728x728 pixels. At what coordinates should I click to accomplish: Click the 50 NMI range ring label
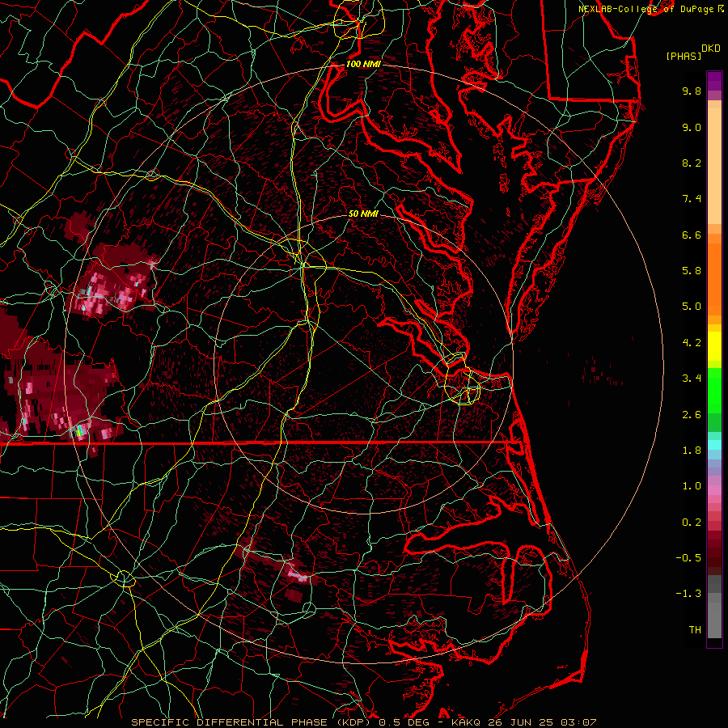point(363,214)
